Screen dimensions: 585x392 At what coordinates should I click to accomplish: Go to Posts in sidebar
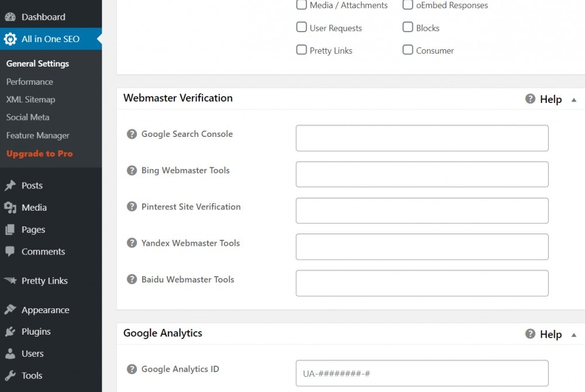[32, 185]
